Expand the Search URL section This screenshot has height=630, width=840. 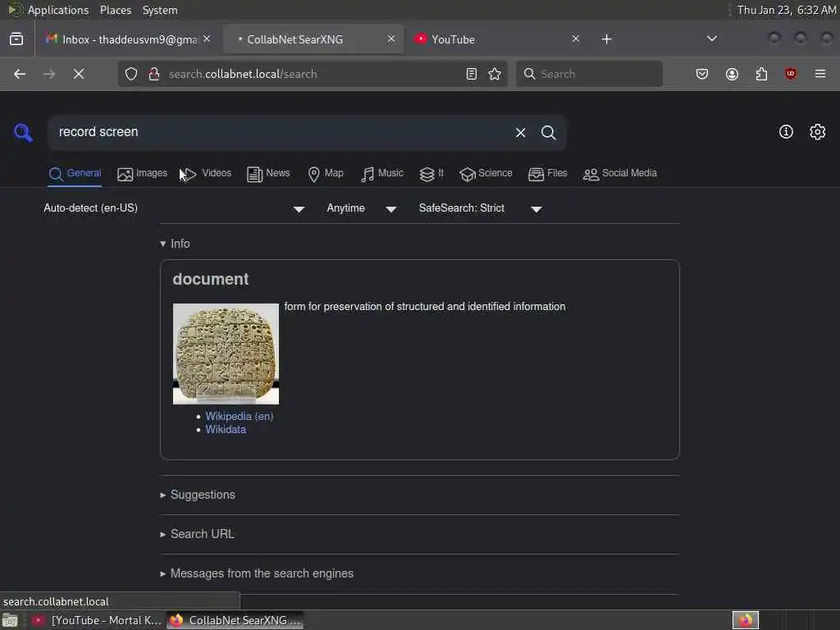197,534
